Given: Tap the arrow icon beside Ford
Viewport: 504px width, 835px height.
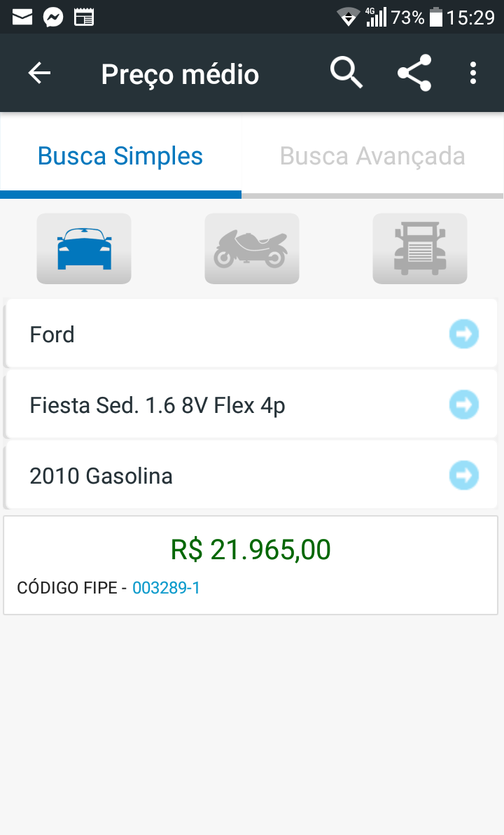Looking at the screenshot, I should [x=464, y=334].
